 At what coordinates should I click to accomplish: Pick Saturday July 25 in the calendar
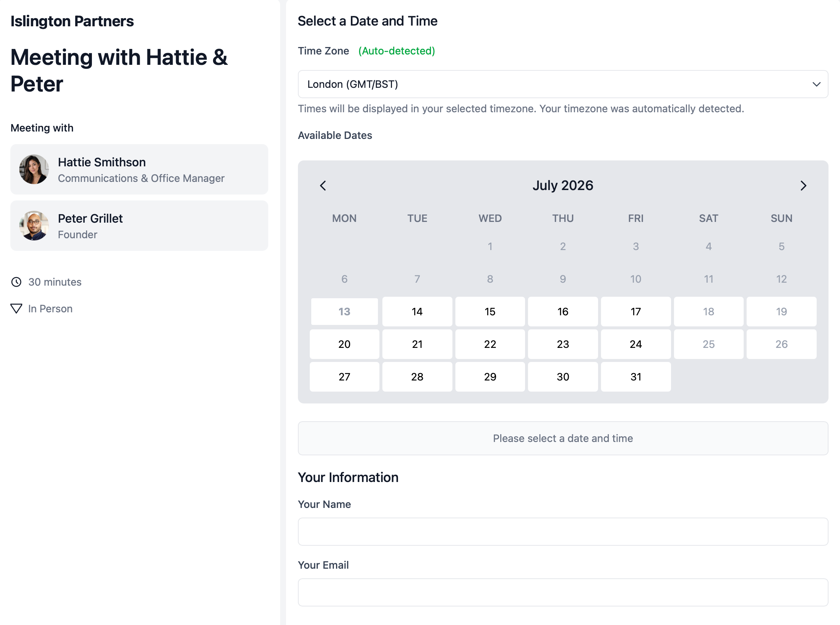click(708, 344)
